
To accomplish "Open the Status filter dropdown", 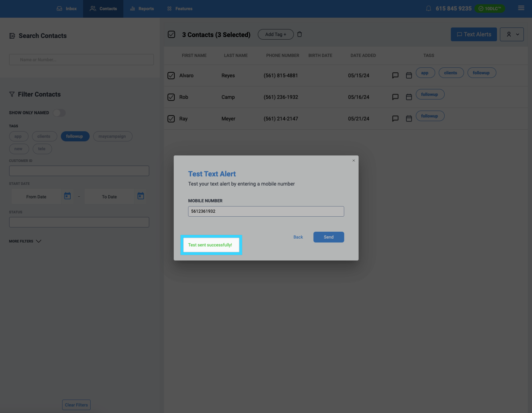I will [x=79, y=222].
